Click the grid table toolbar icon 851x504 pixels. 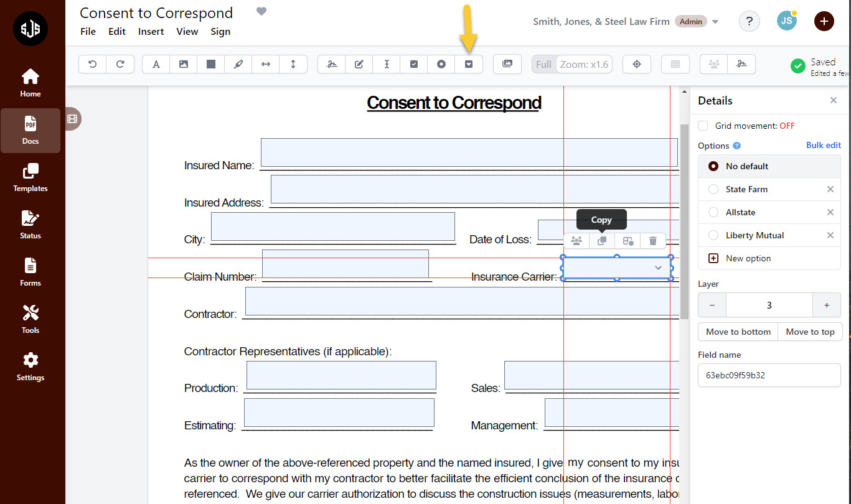click(675, 64)
